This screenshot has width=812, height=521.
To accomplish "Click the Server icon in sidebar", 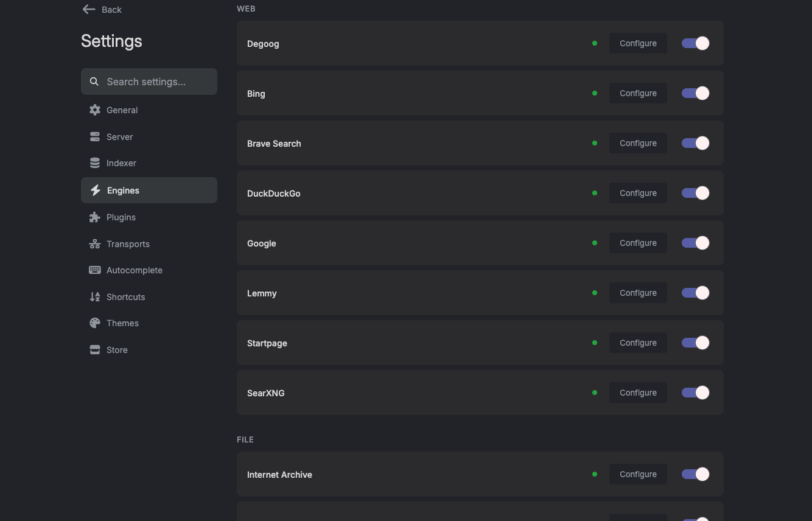I will [x=95, y=137].
